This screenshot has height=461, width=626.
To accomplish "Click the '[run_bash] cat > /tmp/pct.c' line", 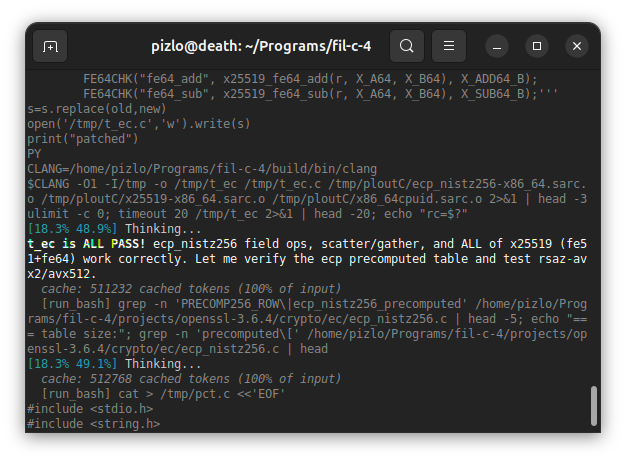I will coord(163,394).
